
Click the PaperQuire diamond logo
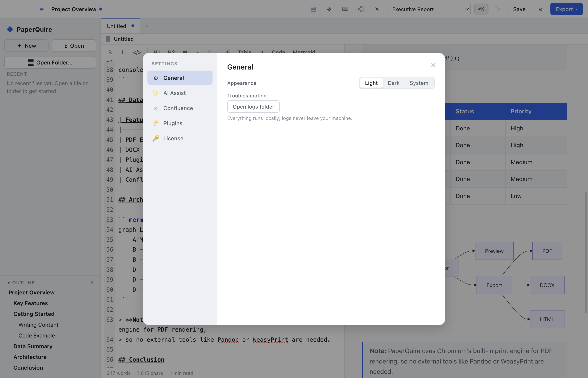(x=10, y=29)
